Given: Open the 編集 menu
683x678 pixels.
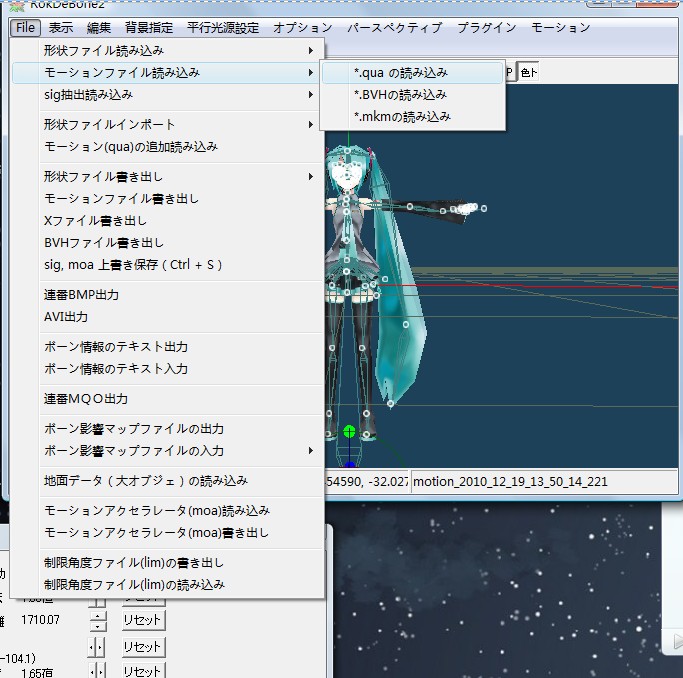Looking at the screenshot, I should coord(99,28).
